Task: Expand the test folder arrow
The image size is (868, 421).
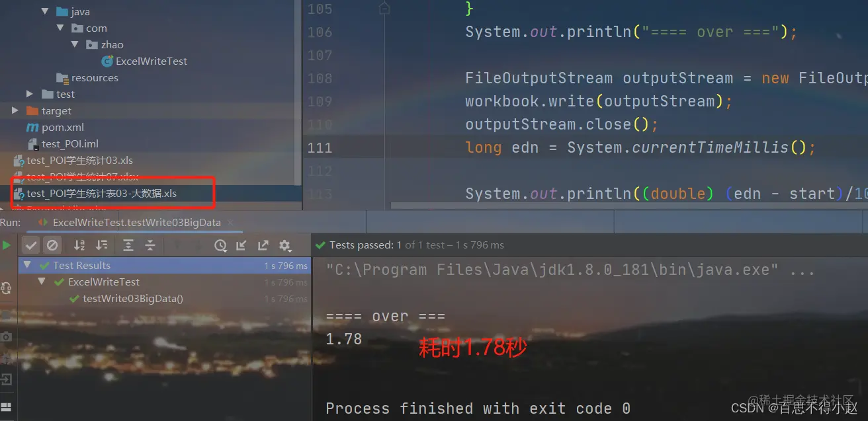Action: (30, 94)
